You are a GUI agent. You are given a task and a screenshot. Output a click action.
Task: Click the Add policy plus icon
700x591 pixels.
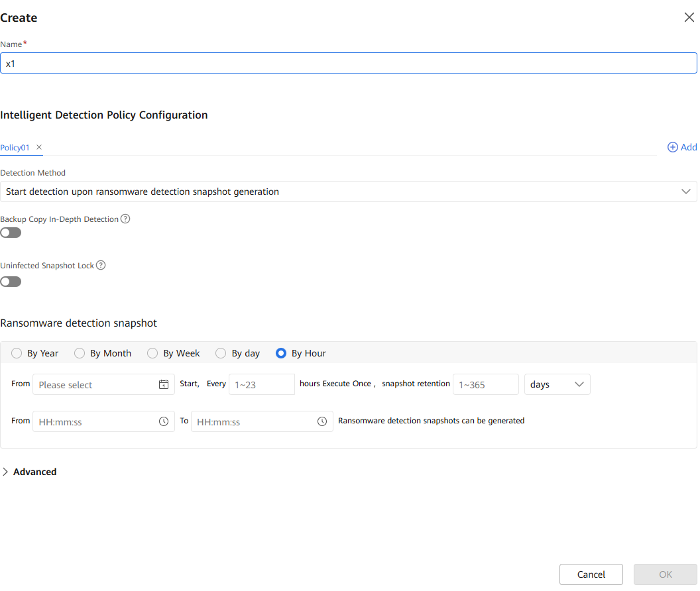point(673,147)
